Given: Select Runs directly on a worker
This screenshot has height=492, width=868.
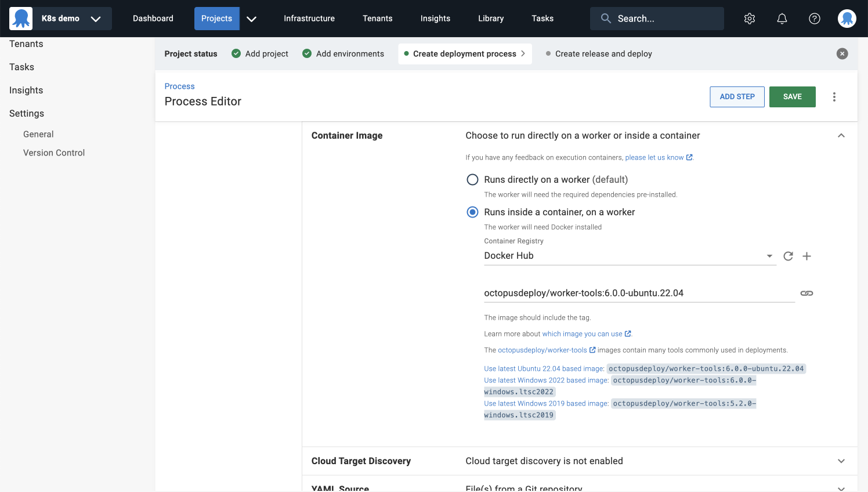Looking at the screenshot, I should 473,180.
